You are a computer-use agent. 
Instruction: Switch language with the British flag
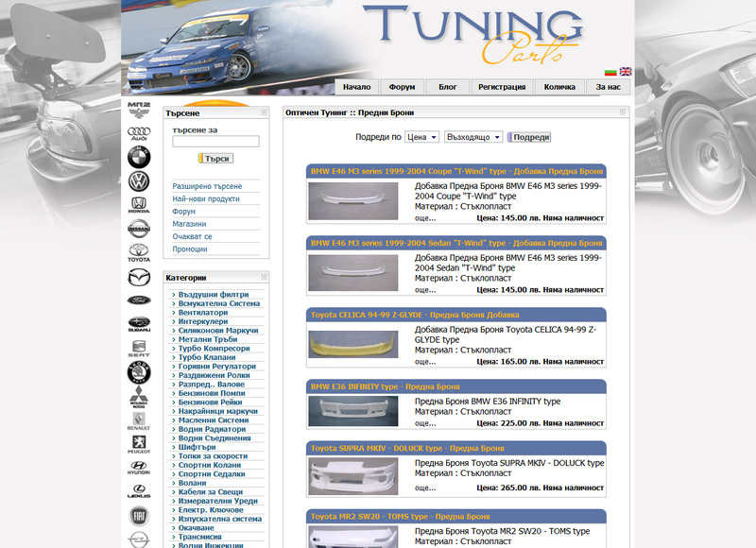coord(626,72)
